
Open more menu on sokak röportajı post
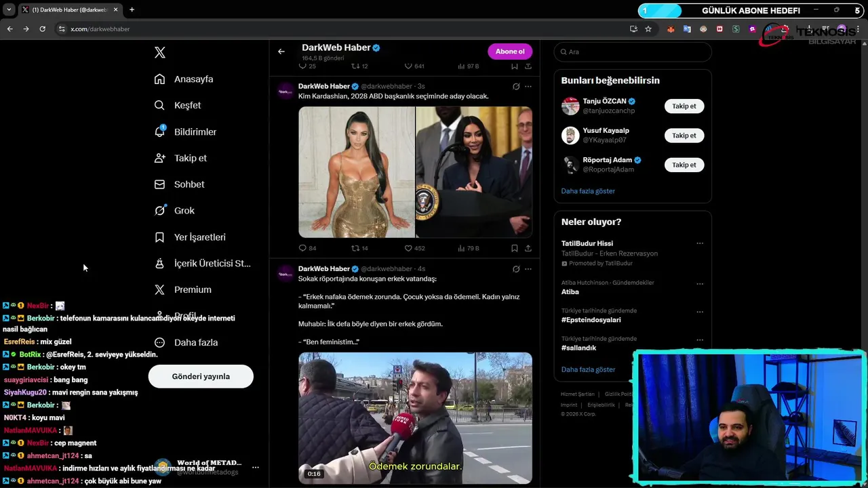point(528,269)
